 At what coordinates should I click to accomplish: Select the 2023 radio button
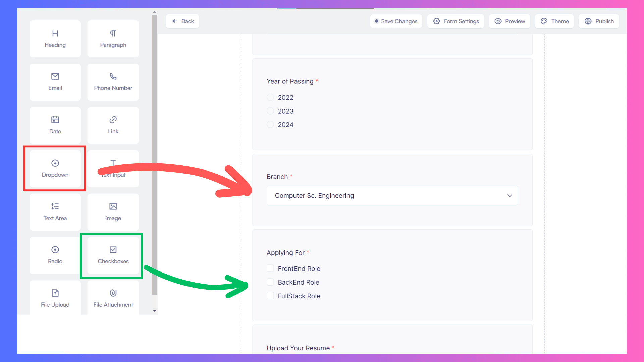click(x=270, y=111)
